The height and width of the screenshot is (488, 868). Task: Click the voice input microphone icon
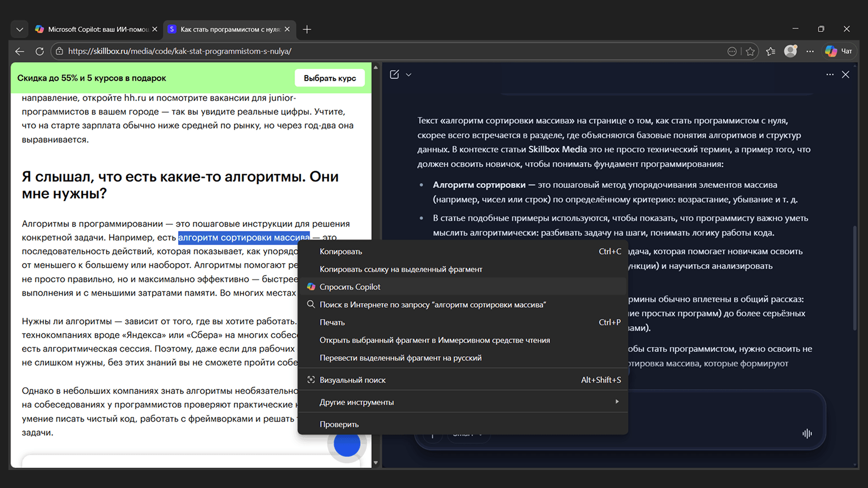point(807,433)
